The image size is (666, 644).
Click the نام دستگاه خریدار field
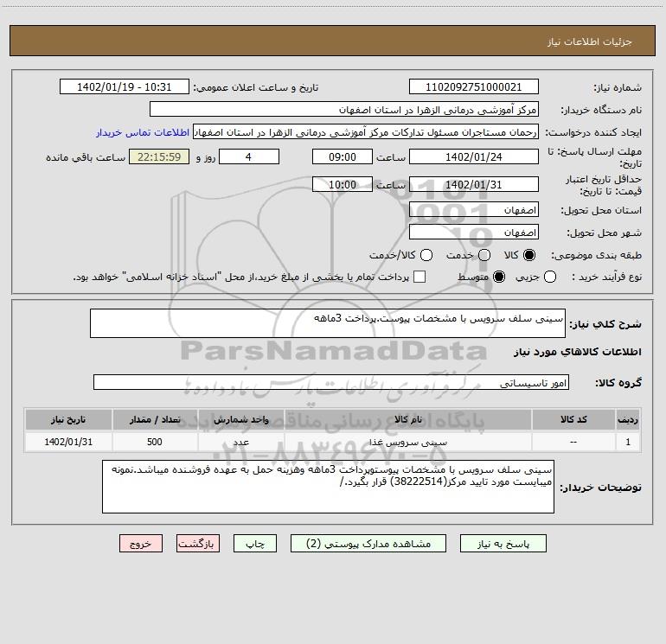pos(344,109)
